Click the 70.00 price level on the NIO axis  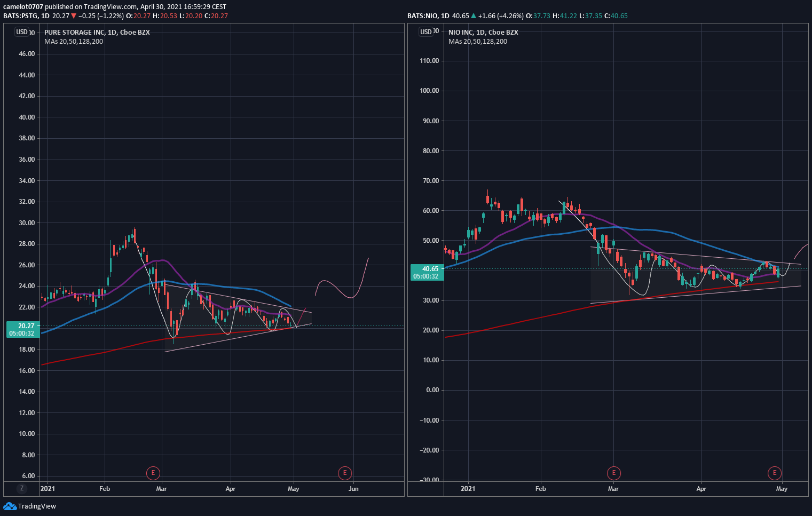click(431, 181)
